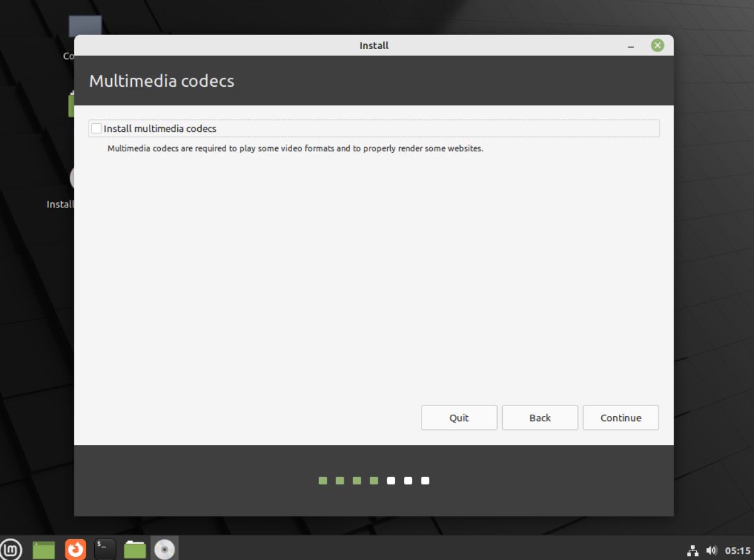Screen dimensions: 754x560
Task: Click the clock in the taskbar
Action: 737,548
